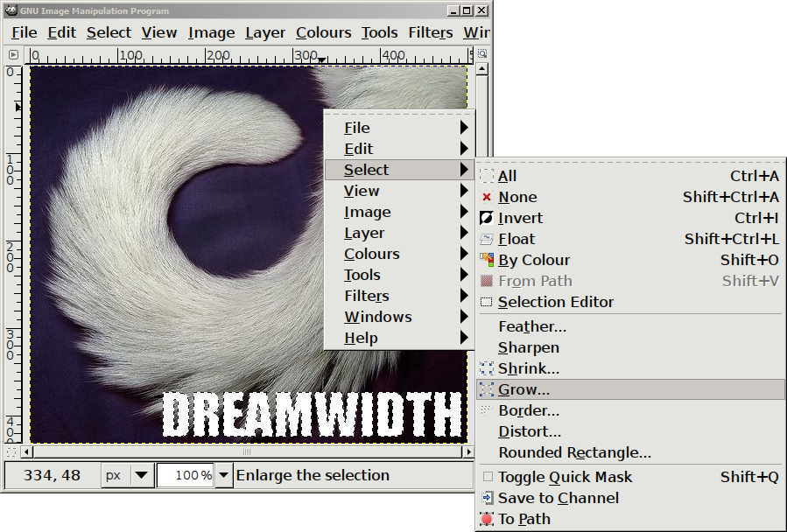Expand the Colours submenu in context menu

(399, 254)
